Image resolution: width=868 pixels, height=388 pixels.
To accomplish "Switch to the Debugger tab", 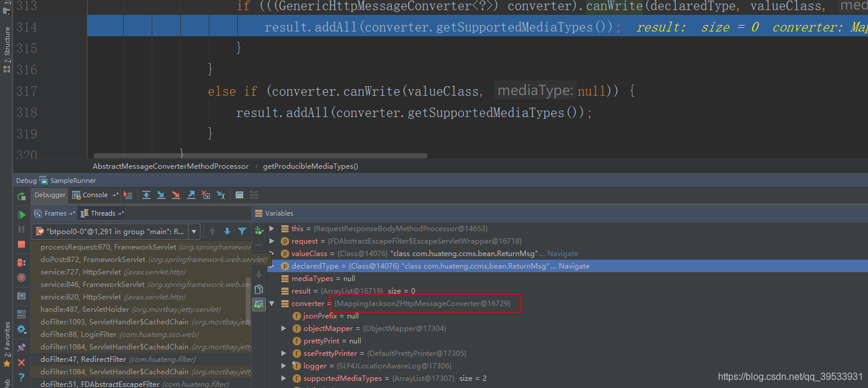I will (x=50, y=195).
